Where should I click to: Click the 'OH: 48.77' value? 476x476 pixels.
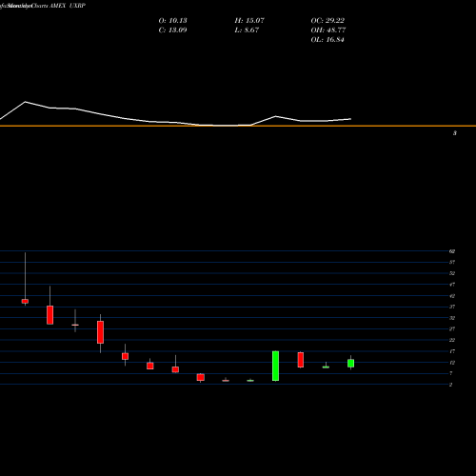coord(328,30)
